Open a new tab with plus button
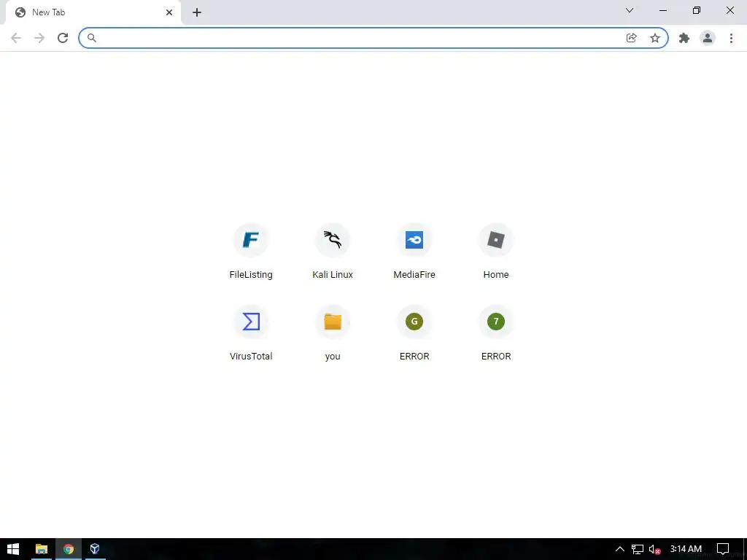 (x=197, y=12)
